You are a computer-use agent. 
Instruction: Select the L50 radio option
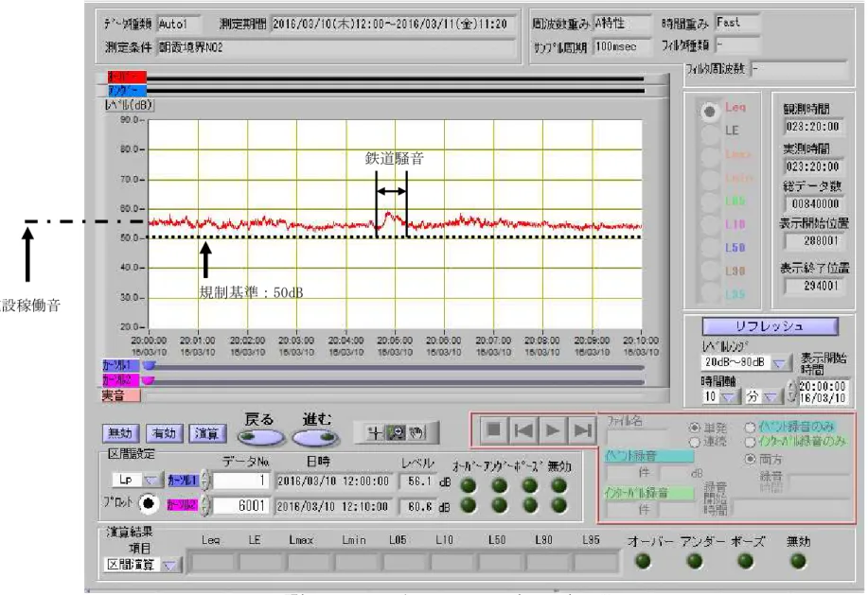click(710, 248)
